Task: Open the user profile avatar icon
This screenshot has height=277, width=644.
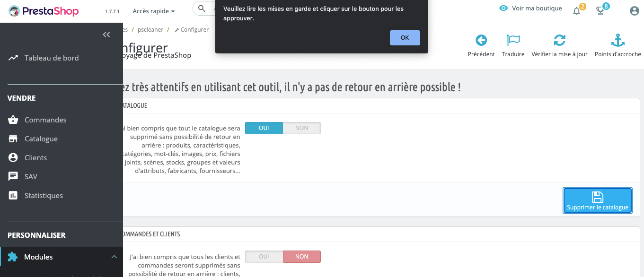Action: (x=635, y=11)
